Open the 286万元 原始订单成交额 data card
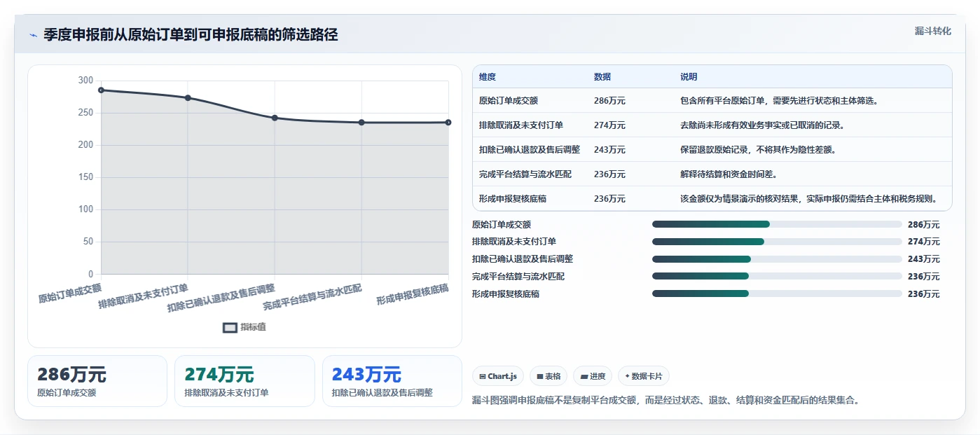Viewport: 980px width, 435px height. (97, 381)
